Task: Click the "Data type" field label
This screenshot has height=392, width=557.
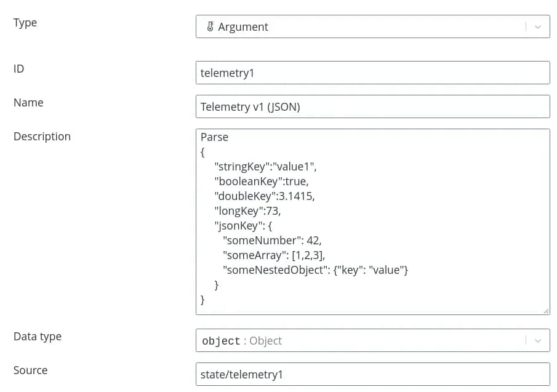Action: point(38,337)
